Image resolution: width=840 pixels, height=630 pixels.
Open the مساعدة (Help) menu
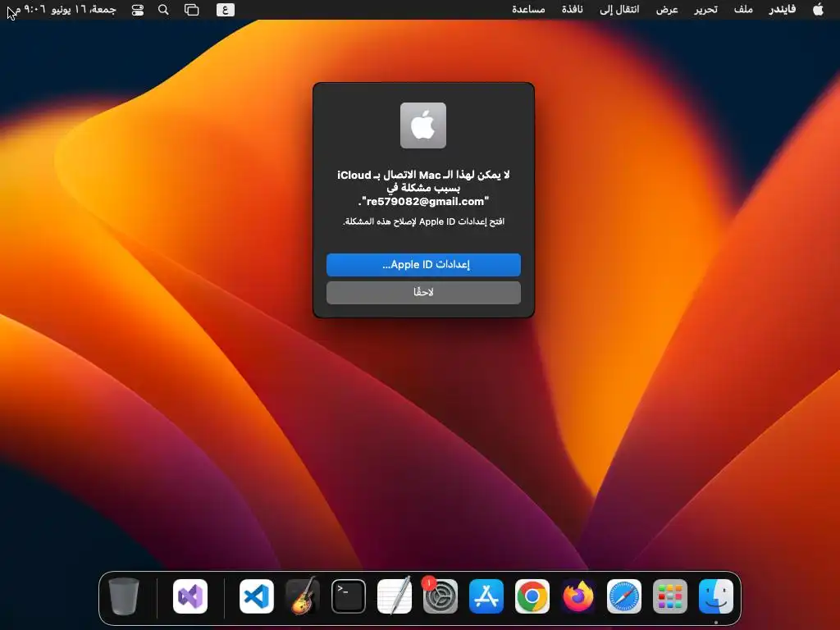tap(528, 10)
